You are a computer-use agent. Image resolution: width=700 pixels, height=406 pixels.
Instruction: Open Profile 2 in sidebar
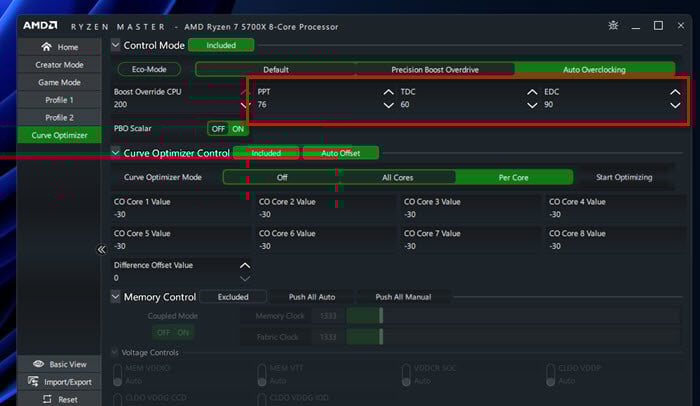click(59, 117)
